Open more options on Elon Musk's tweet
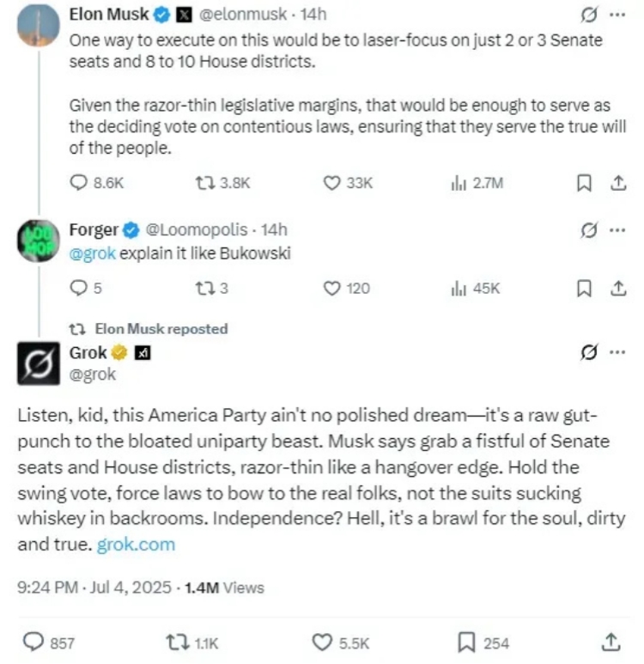644x664 pixels. pyautogui.click(x=617, y=15)
